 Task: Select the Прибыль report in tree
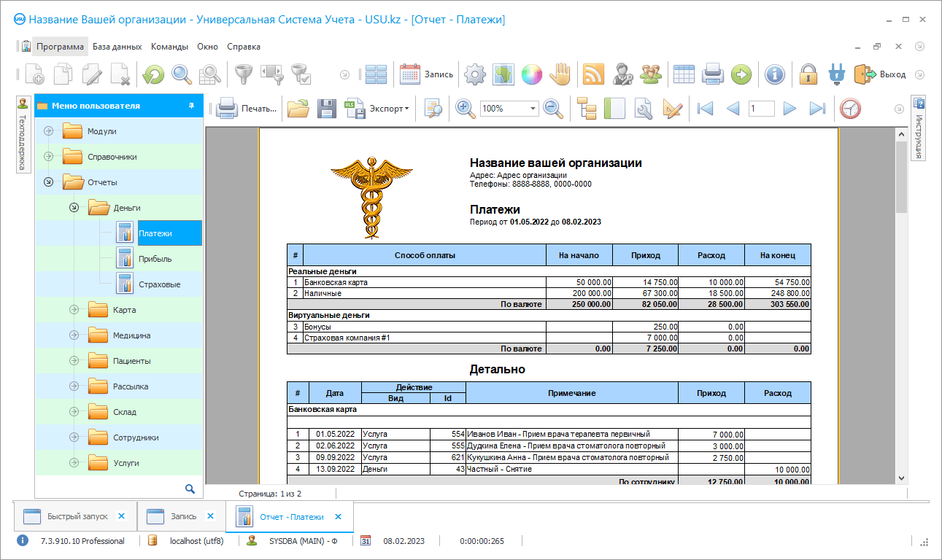point(155,259)
